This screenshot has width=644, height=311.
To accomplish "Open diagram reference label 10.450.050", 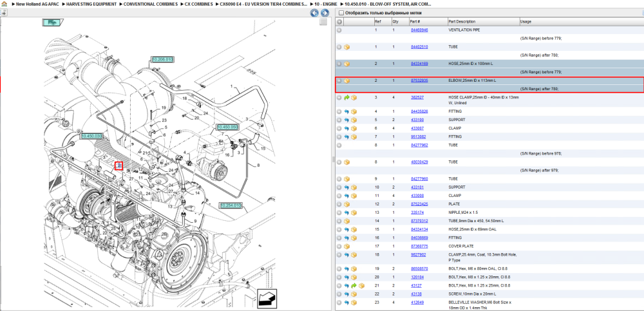I will [x=227, y=127].
